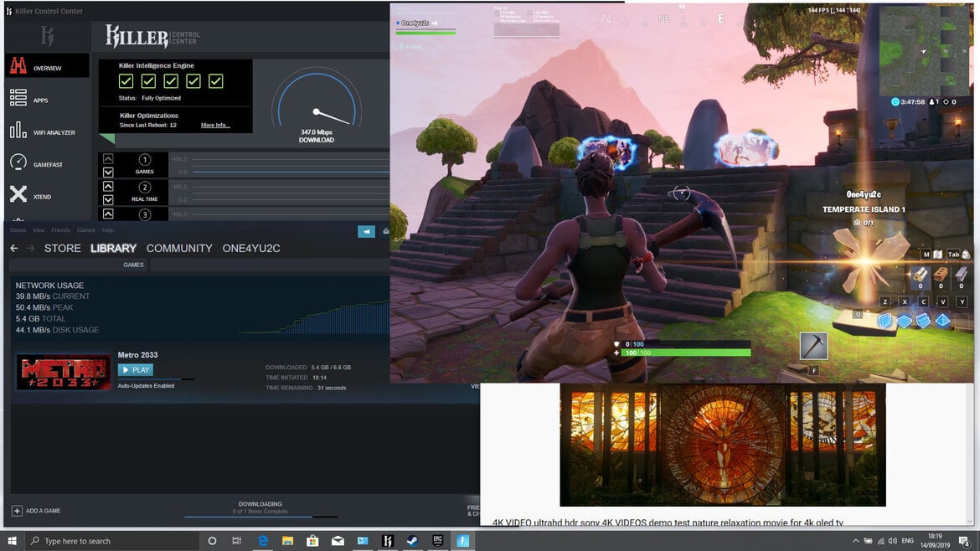Open the GAMES library filter dropdown
980x551 pixels.
tap(133, 265)
